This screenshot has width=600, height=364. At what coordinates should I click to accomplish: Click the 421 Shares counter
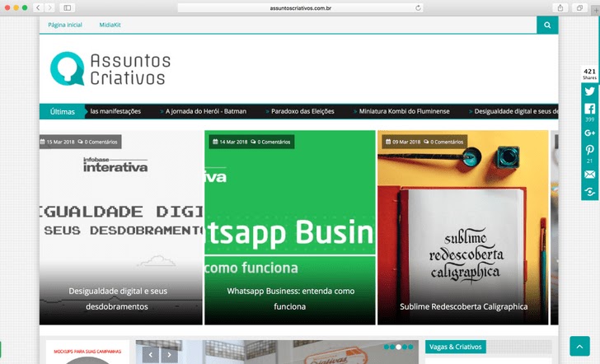coord(589,74)
